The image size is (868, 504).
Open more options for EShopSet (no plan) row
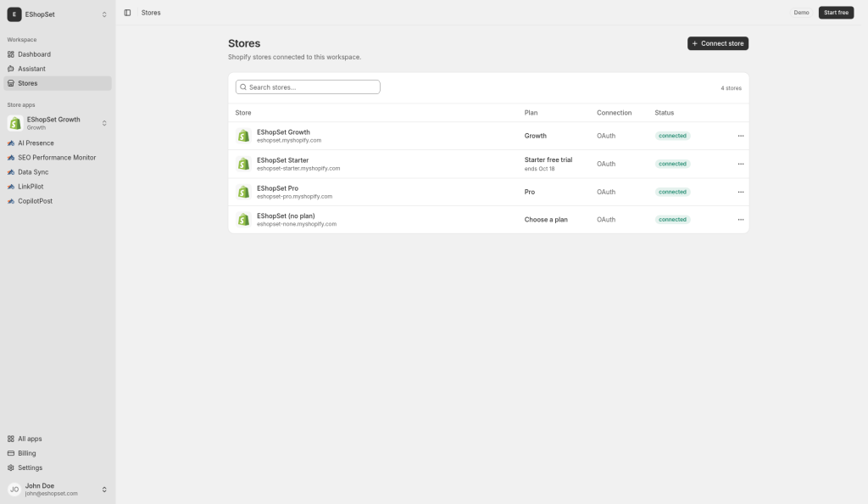[x=741, y=219]
